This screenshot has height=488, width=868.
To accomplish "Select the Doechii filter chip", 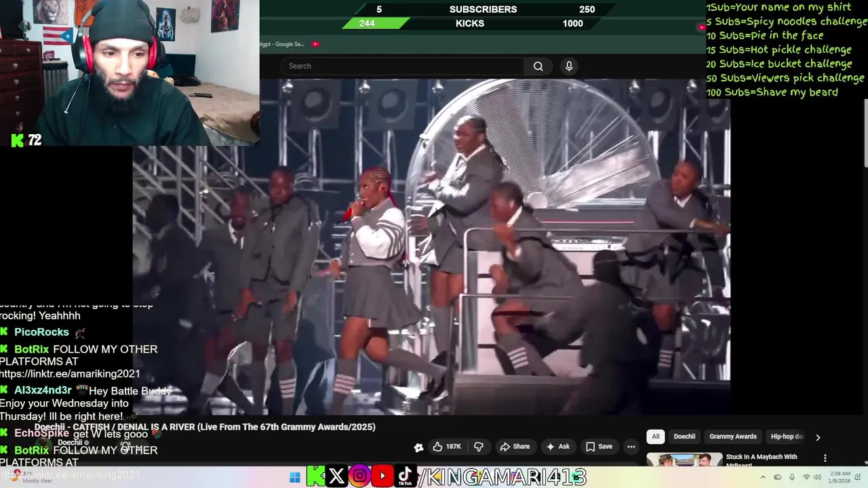I will point(684,436).
